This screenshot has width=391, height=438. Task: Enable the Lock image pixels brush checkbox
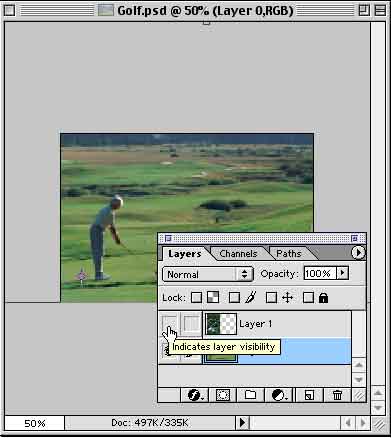point(234,297)
